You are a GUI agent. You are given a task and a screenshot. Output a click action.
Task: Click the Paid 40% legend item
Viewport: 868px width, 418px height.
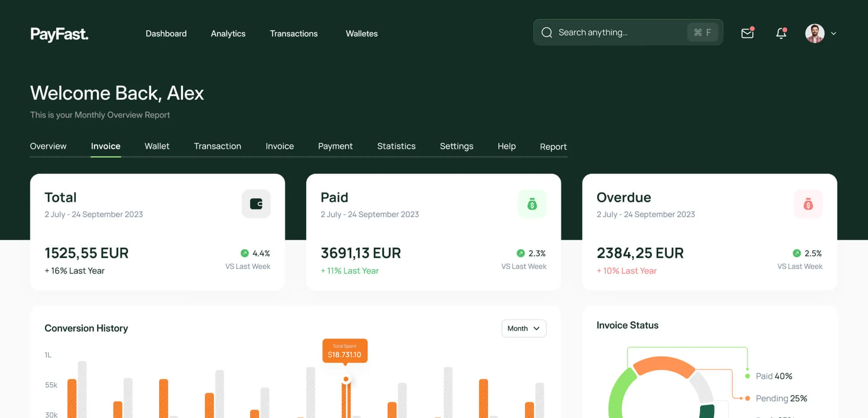pyautogui.click(x=769, y=376)
